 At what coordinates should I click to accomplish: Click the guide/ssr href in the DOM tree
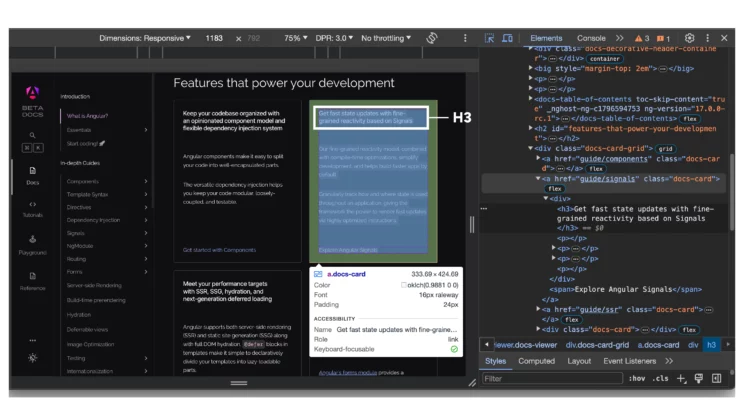(x=599, y=309)
